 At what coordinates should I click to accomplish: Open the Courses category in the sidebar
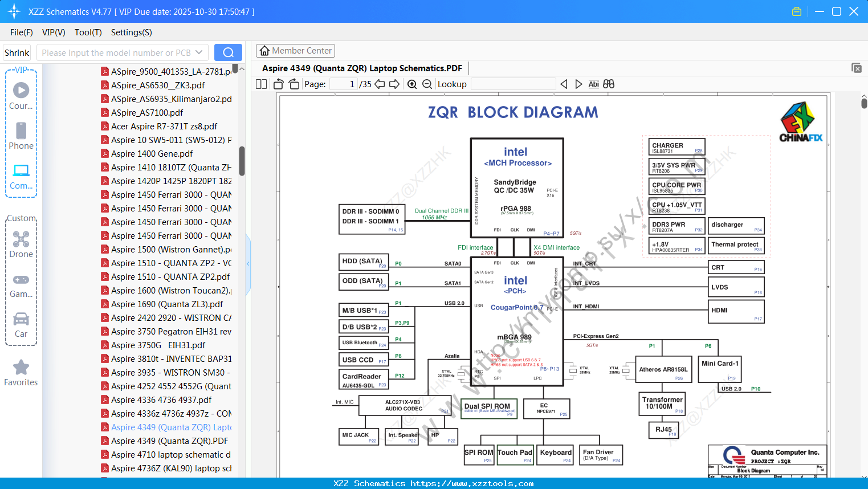pyautogui.click(x=21, y=96)
